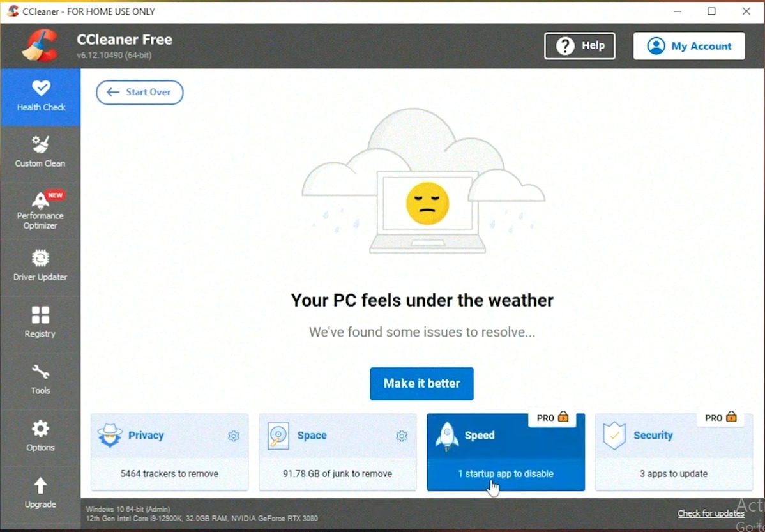Viewport: 765px width, 532px height.
Task: Open the Tools section
Action: tap(40, 380)
